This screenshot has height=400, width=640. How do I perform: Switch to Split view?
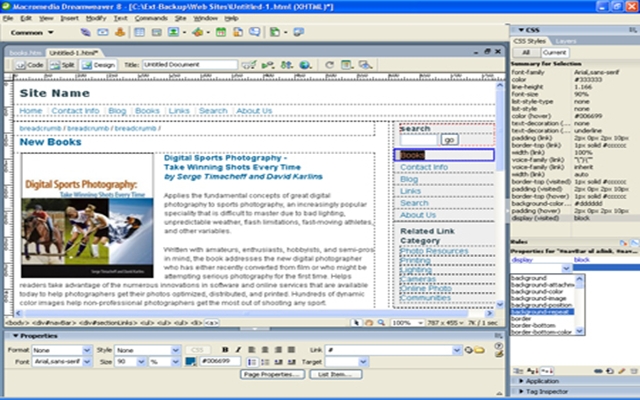coord(62,65)
